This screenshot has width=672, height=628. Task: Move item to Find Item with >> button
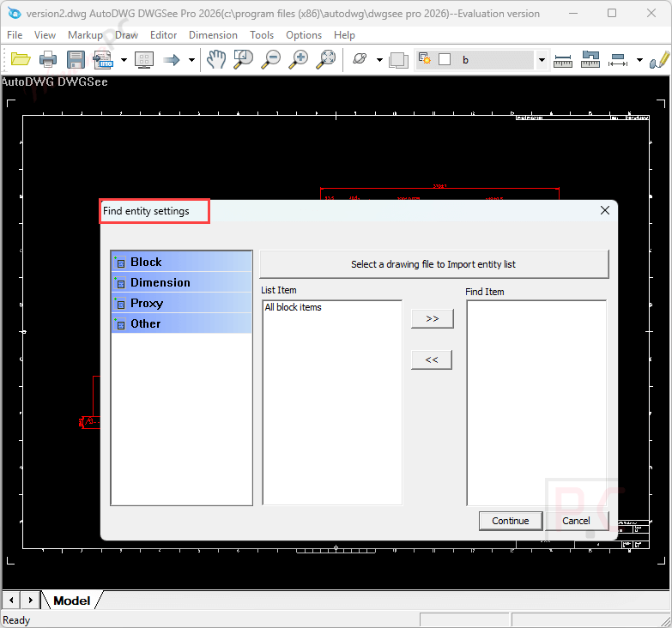(432, 318)
